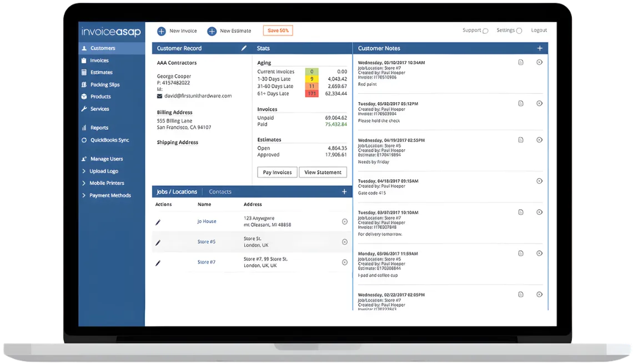Open document for the 03/06/2017 note

[x=521, y=253]
